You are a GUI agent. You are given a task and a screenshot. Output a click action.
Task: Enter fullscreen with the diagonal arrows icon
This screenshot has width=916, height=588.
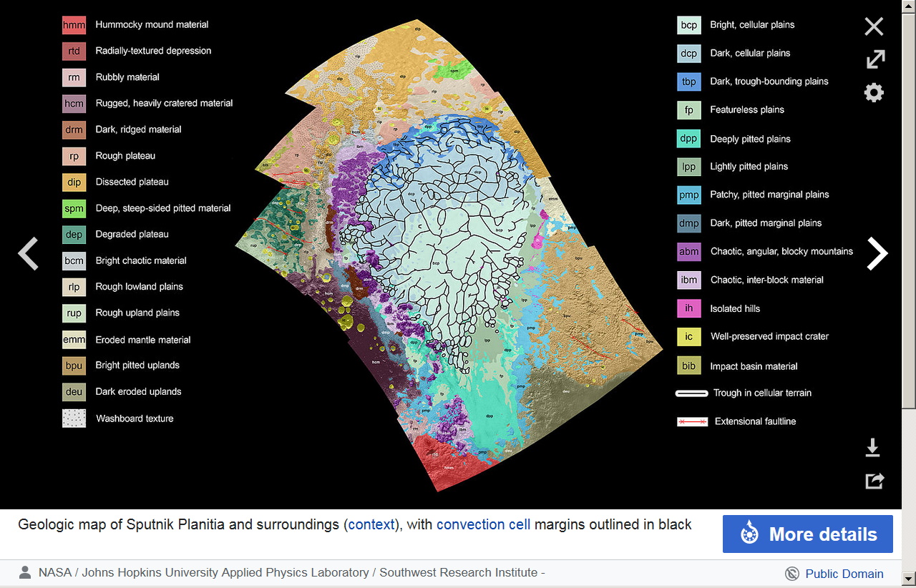point(874,59)
